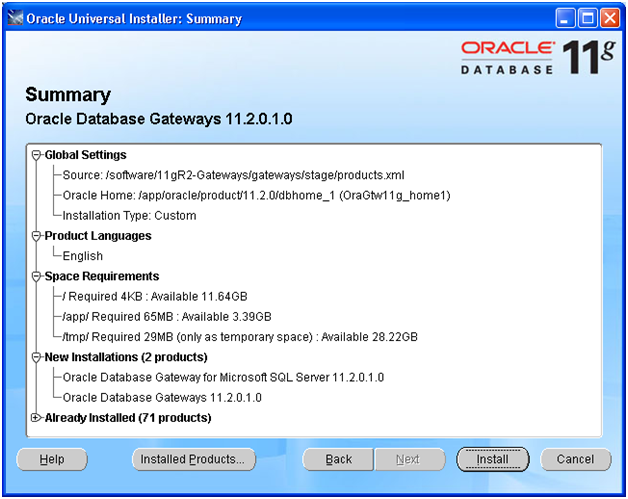Image resolution: width=628 pixels, height=499 pixels.
Task: Cancel the installer
Action: coord(576,459)
